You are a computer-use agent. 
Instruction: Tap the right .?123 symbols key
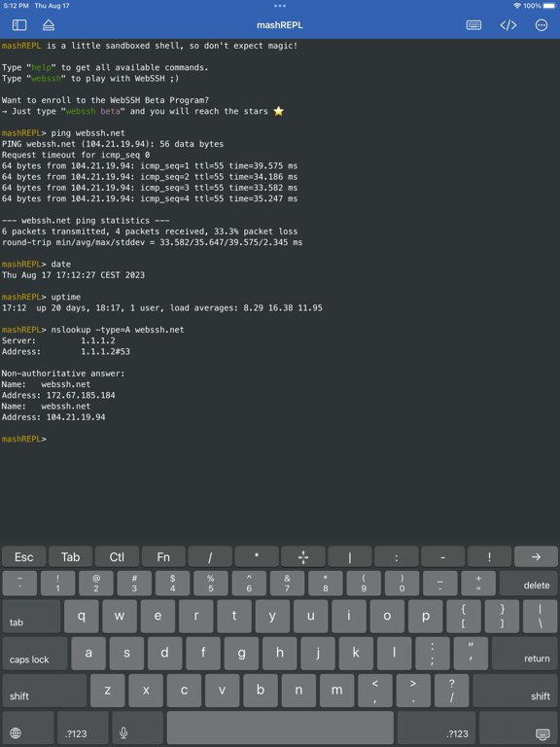437,729
